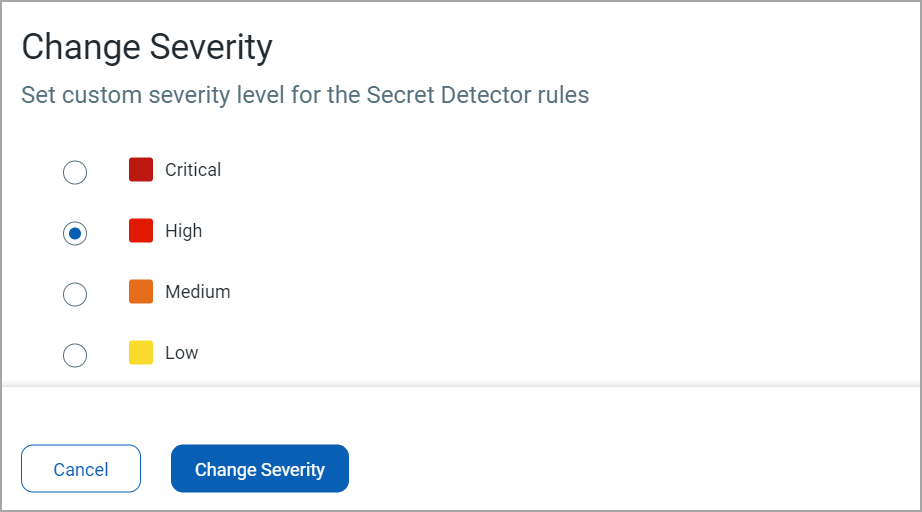Click the bright red High color square
This screenshot has height=512, width=922.
click(141, 231)
